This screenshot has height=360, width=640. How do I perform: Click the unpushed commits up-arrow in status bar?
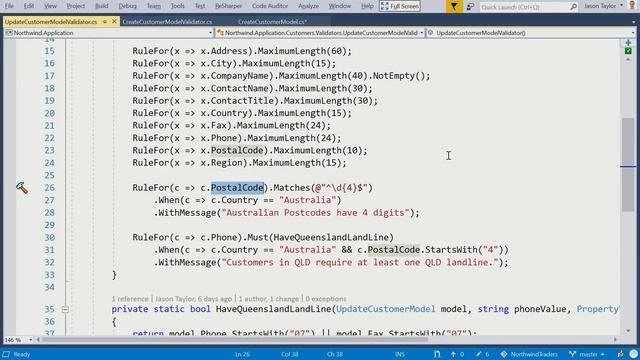453,354
